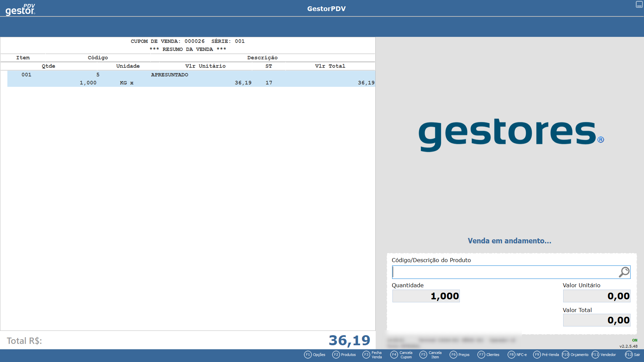Image resolution: width=644 pixels, height=362 pixels.
Task: Open Preços with the F6 icon
Action: 453,355
